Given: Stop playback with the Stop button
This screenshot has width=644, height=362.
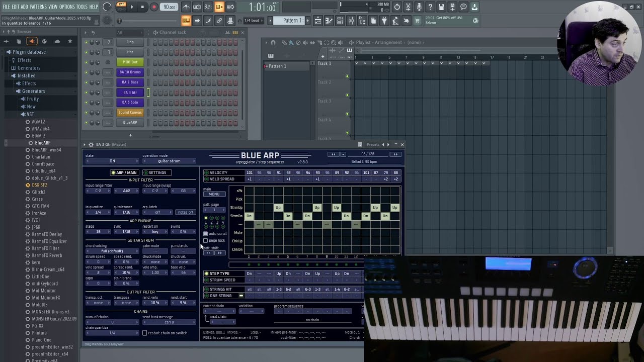Looking at the screenshot, I should click(x=142, y=7).
